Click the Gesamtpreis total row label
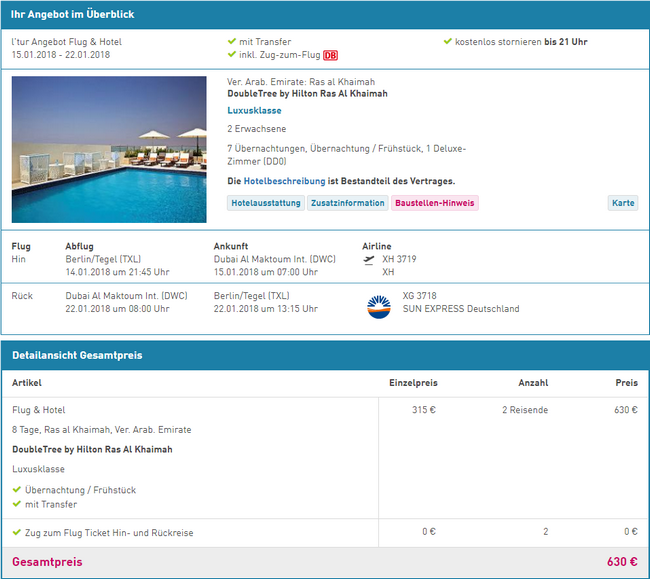This screenshot has height=579, width=650. coord(47,562)
